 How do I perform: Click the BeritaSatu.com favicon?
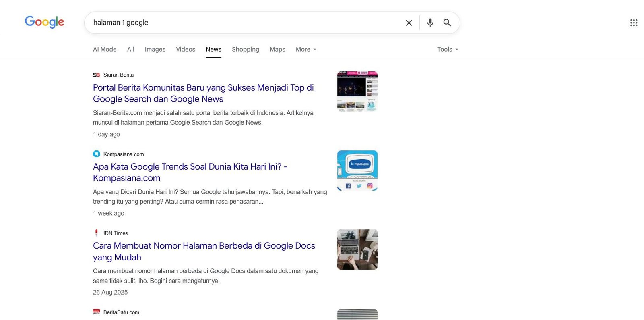pos(96,312)
